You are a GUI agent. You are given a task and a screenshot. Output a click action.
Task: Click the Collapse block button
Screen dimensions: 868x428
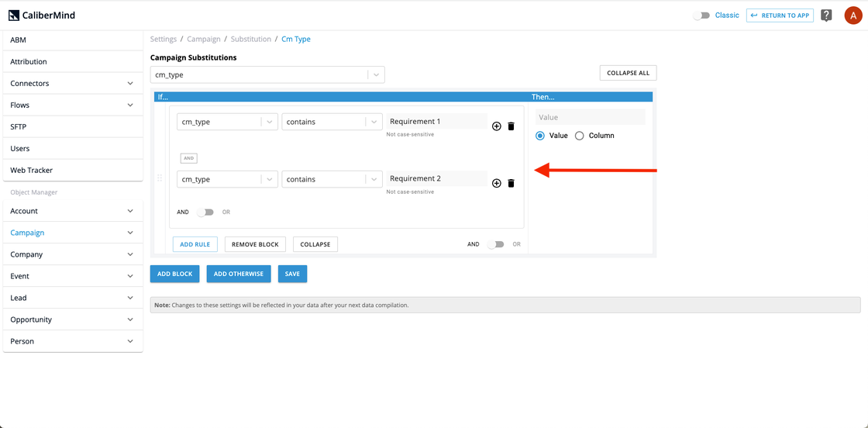315,244
